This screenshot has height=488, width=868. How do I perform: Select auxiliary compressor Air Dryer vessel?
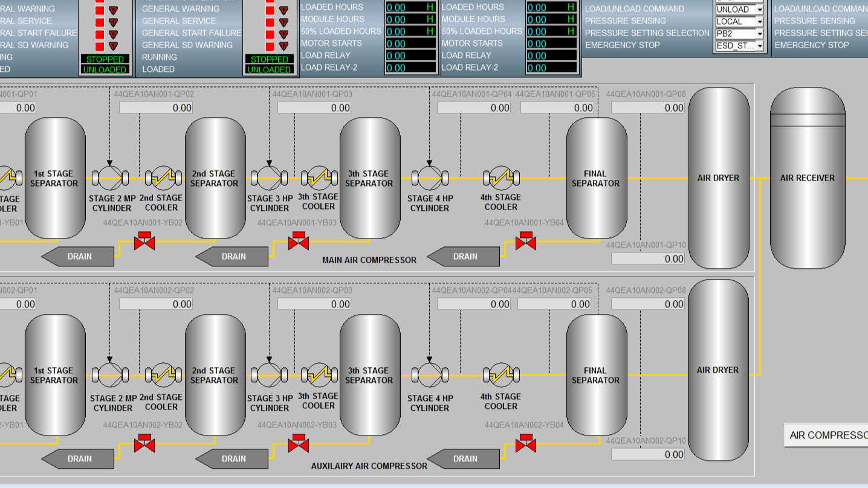tap(717, 370)
